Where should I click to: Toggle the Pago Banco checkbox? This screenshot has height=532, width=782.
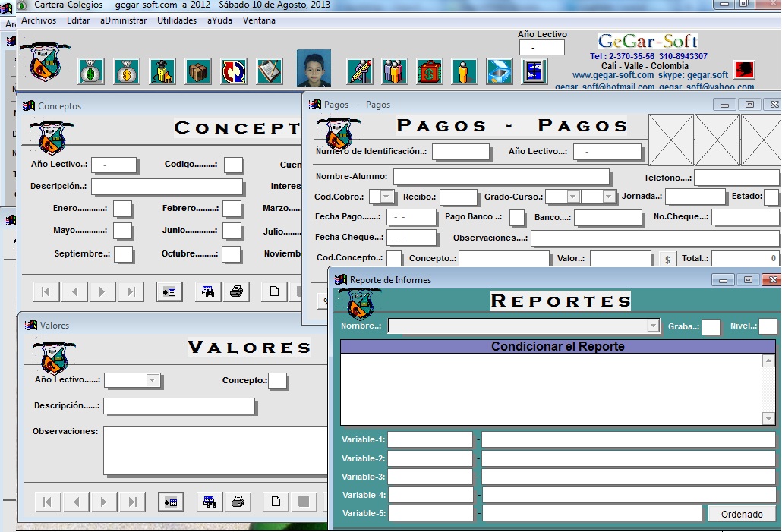[x=516, y=218]
